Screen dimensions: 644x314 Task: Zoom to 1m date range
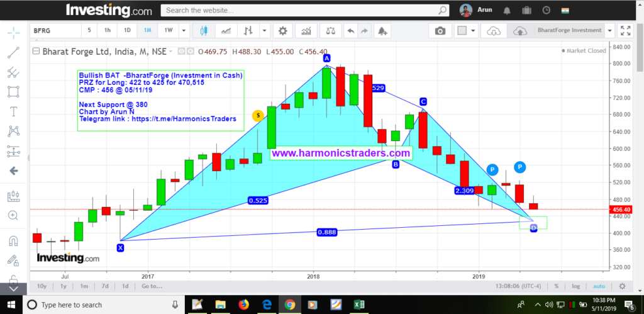click(x=84, y=286)
